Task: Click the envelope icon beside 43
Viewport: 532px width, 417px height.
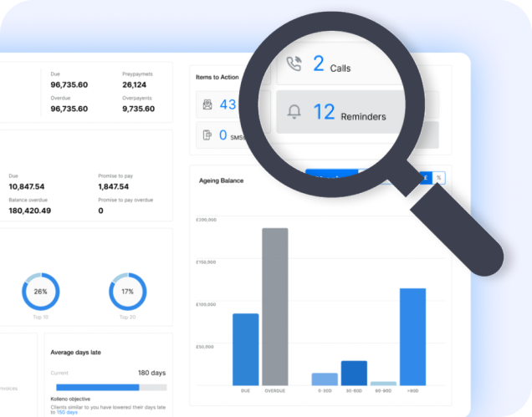Action: tap(207, 104)
